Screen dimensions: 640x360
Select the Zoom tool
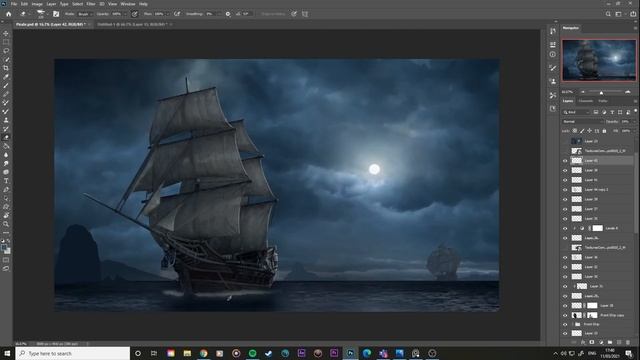[6, 224]
